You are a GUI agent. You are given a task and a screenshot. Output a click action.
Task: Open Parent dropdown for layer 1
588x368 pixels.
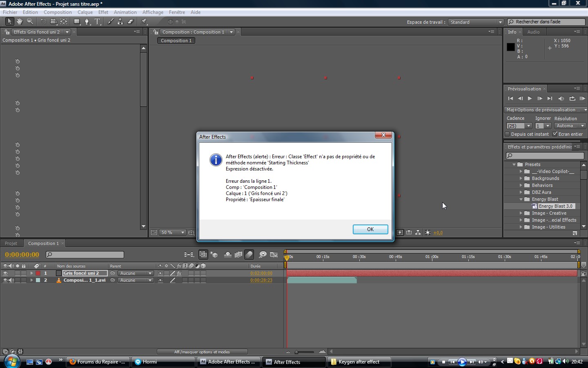click(x=136, y=273)
